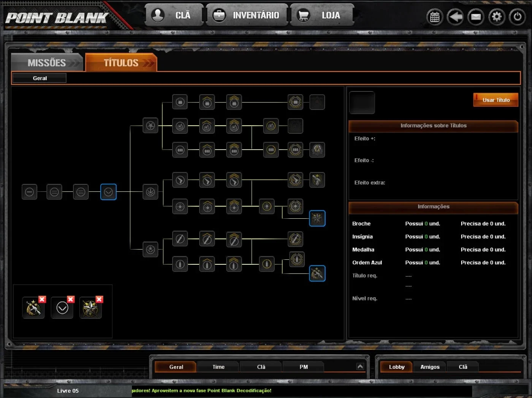Click the Medalha row label

pos(363,250)
